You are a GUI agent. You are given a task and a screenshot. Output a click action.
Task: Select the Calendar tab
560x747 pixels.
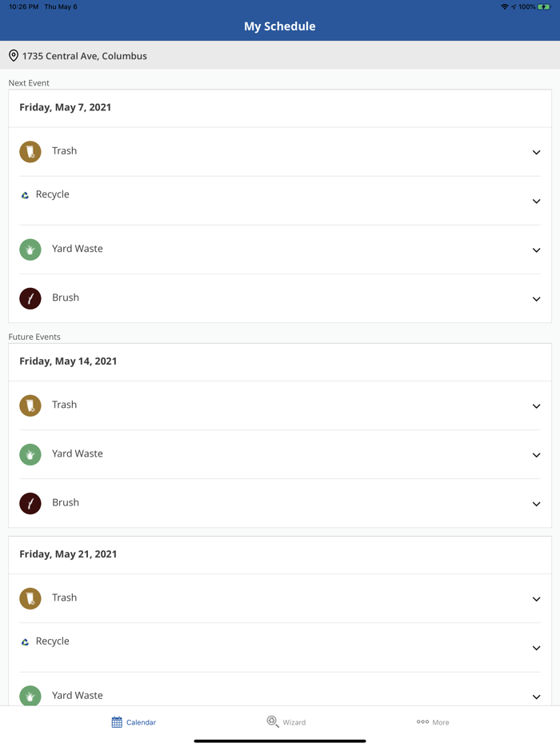click(x=134, y=722)
